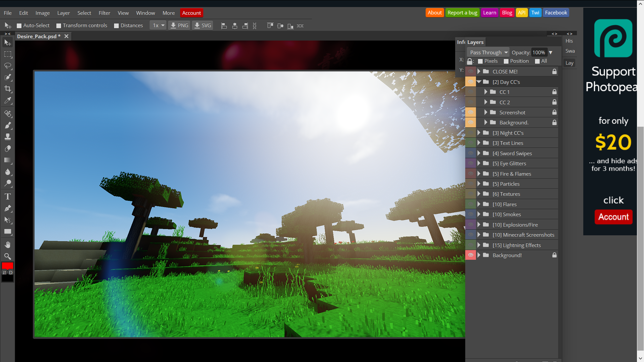Click align left edges icon
644x362 pixels.
(x=224, y=26)
